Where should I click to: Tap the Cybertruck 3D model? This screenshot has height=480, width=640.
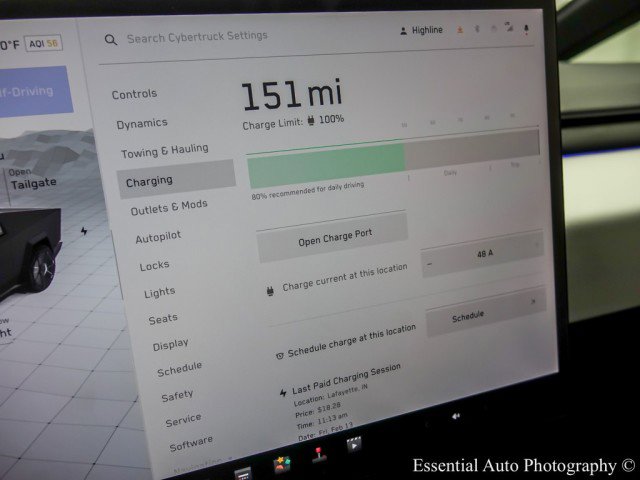(29, 252)
